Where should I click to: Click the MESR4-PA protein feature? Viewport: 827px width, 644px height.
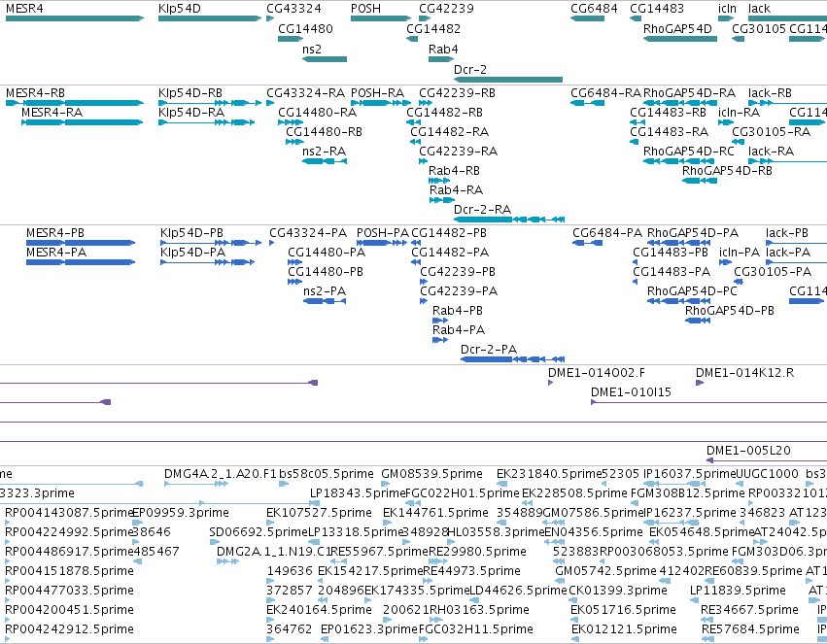(x=81, y=262)
